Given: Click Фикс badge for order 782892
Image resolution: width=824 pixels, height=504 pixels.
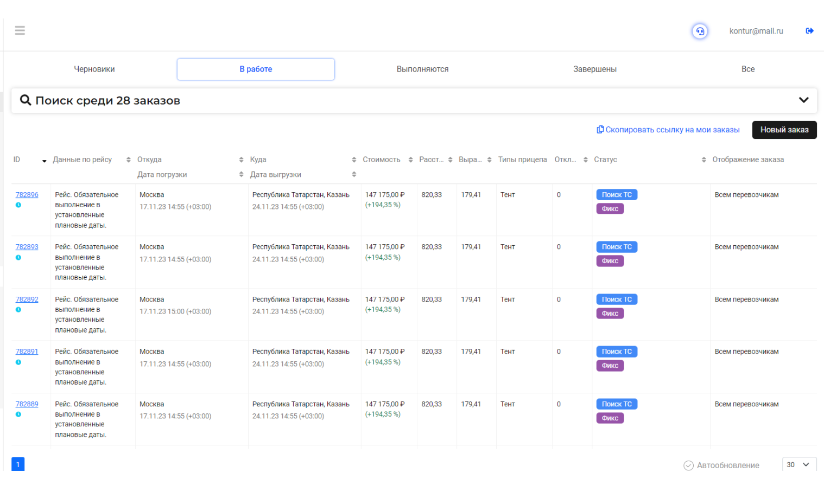Looking at the screenshot, I should coord(610,314).
